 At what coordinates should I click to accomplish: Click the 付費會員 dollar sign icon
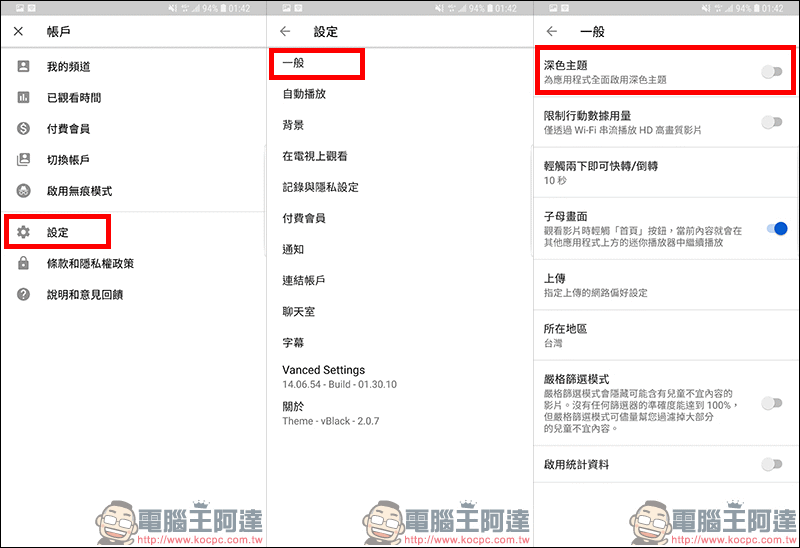pyautogui.click(x=23, y=129)
